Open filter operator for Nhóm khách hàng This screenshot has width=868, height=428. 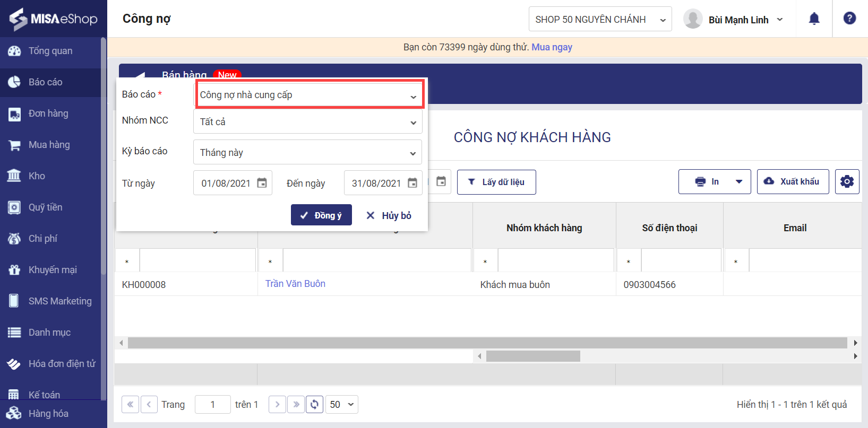[x=485, y=261]
